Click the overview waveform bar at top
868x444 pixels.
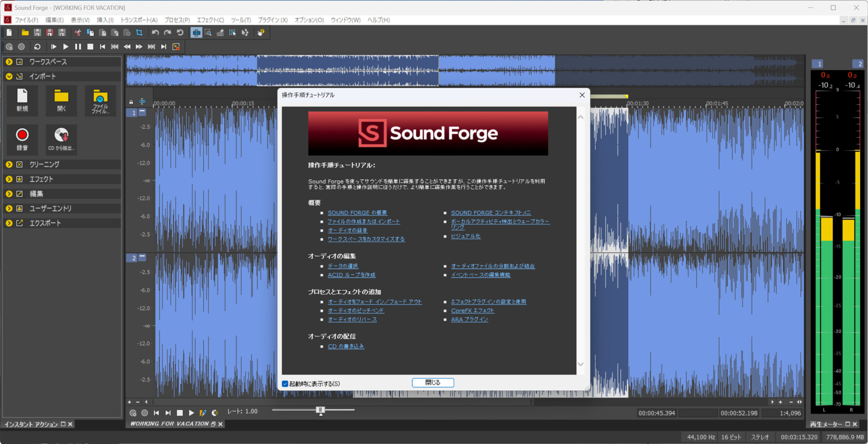[x=465, y=70]
